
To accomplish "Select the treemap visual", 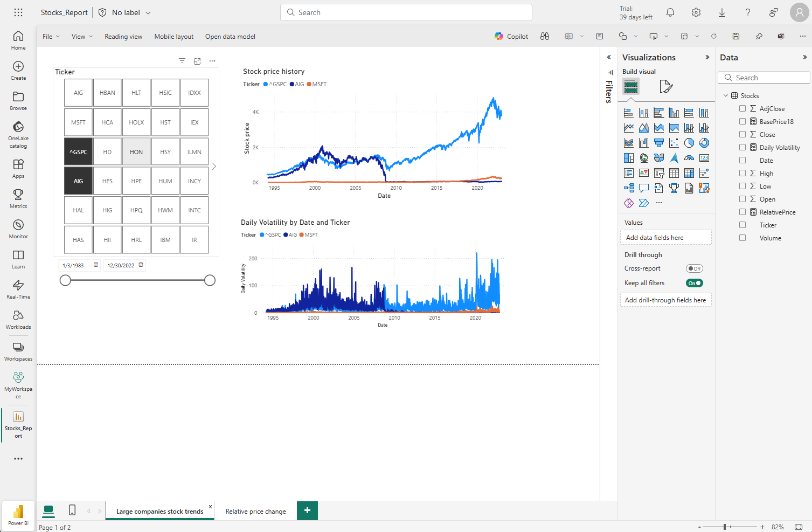I will tap(628, 158).
